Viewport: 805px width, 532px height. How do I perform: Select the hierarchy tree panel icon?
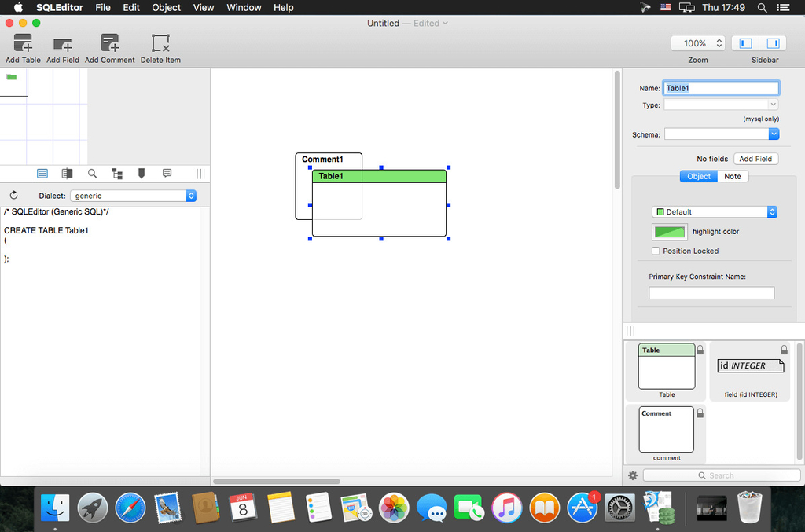pos(116,174)
